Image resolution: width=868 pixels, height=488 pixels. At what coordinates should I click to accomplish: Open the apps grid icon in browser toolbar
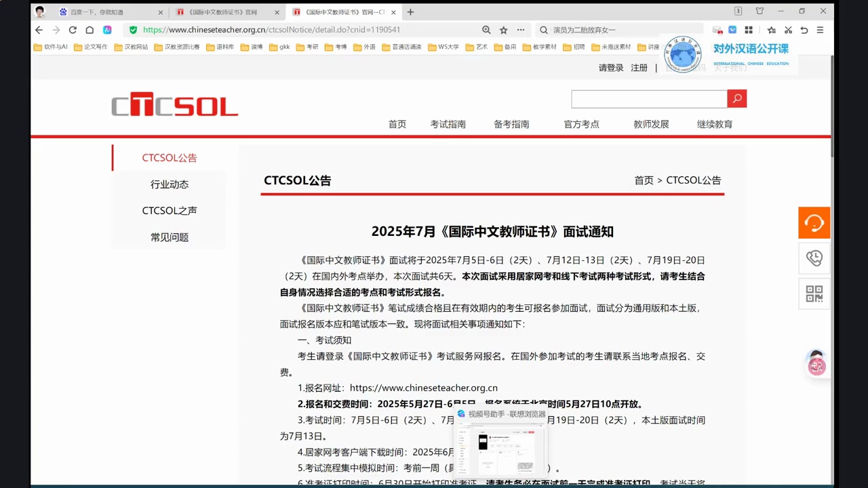click(x=749, y=29)
